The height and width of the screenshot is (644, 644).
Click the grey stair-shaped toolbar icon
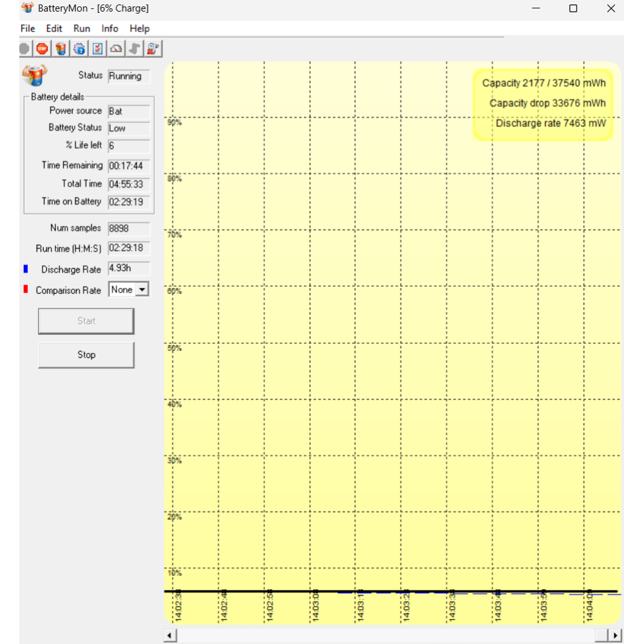click(x=135, y=48)
